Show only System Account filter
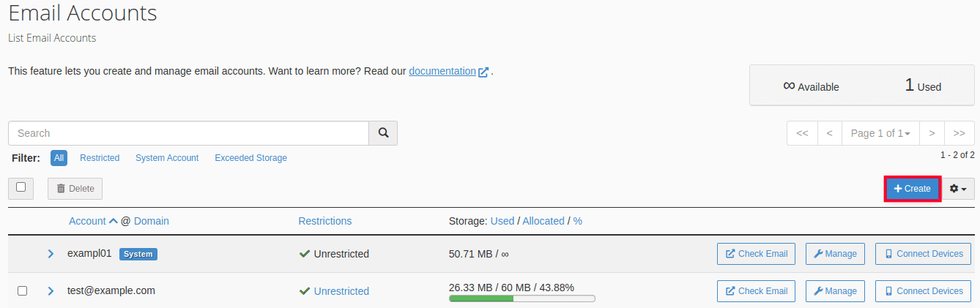This screenshot has height=308, width=980. pos(167,158)
